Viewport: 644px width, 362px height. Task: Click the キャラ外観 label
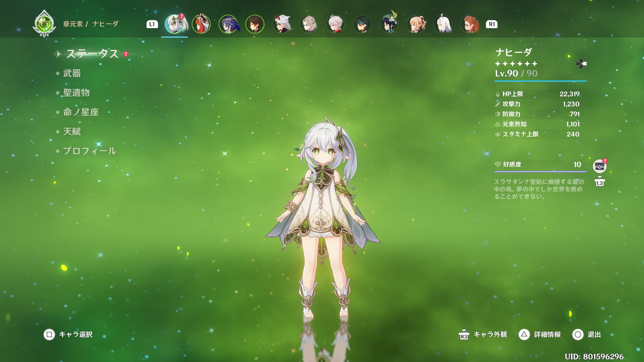pos(490,335)
